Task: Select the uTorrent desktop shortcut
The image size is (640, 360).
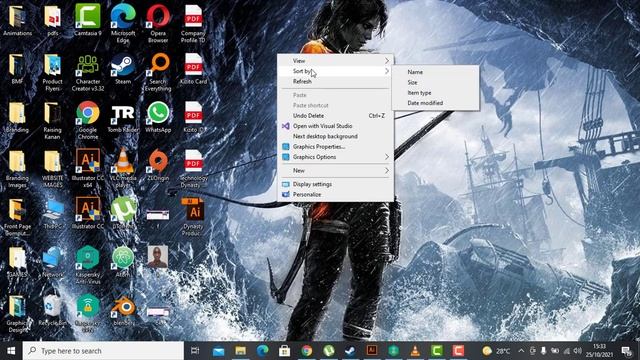Action: tap(123, 213)
